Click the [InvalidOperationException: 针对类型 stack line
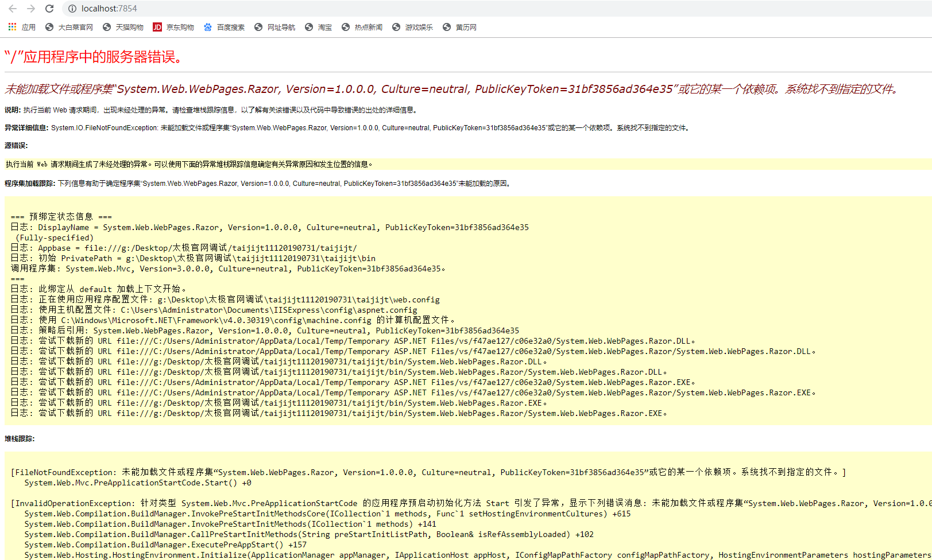Screen dimensions: 932x560 471,503
